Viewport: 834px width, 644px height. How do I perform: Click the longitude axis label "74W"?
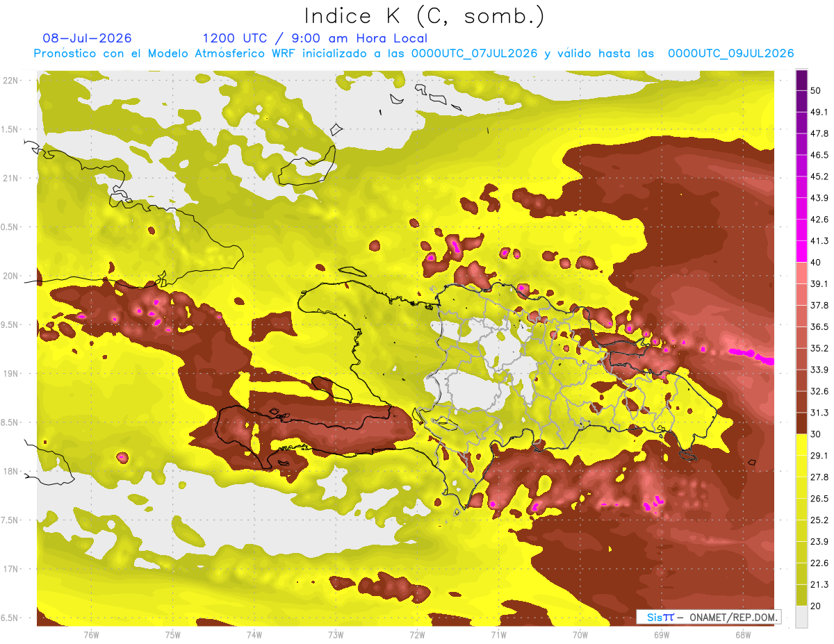tap(254, 634)
